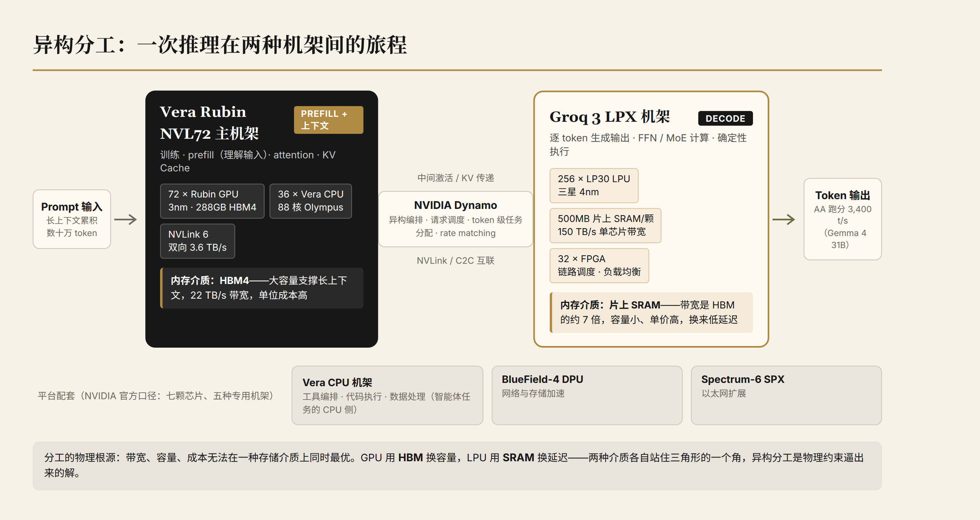980x520 pixels.
Task: Click the 内存介质：HBM4 note
Action: (262, 288)
